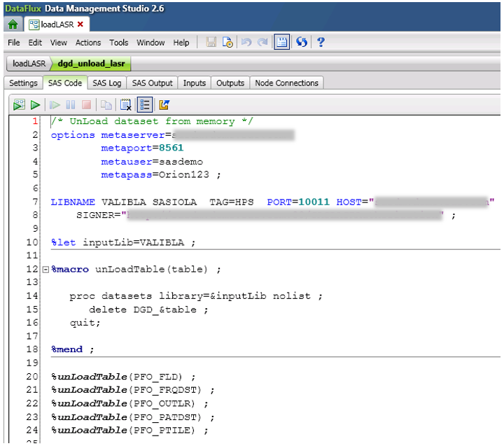Switch to the Node Connections tab
This screenshot has width=504, height=446.
[x=286, y=83]
